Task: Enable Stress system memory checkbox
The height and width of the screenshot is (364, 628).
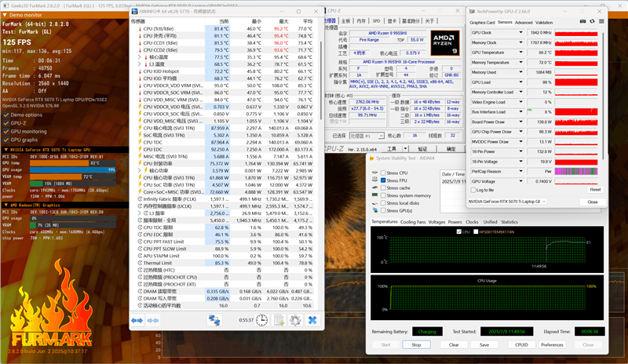Action: tap(383, 195)
